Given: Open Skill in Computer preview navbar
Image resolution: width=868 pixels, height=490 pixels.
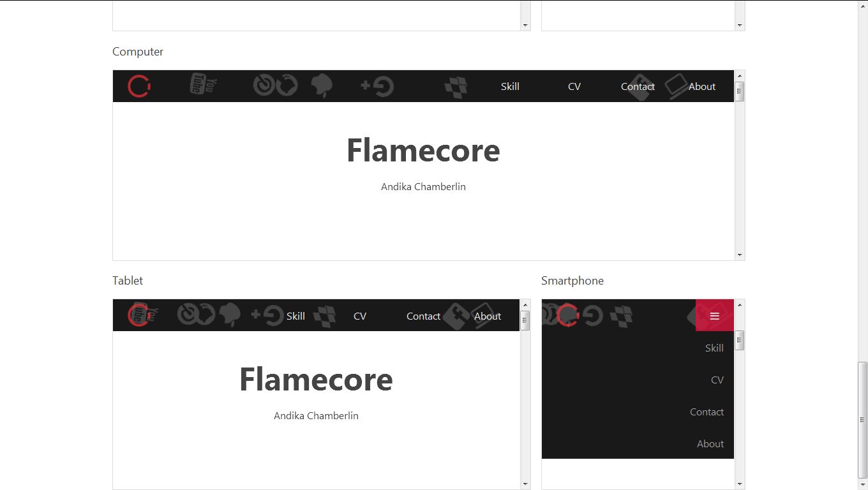Looking at the screenshot, I should click(510, 87).
